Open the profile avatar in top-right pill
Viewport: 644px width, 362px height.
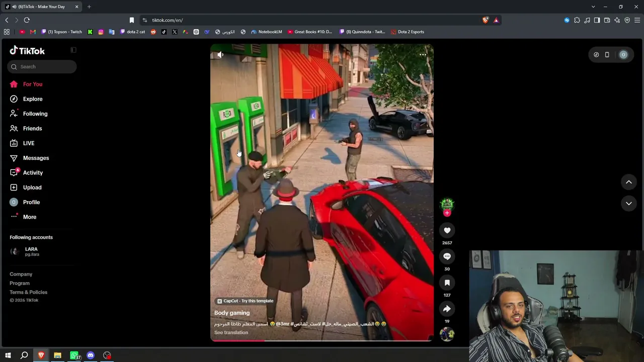coord(623,55)
